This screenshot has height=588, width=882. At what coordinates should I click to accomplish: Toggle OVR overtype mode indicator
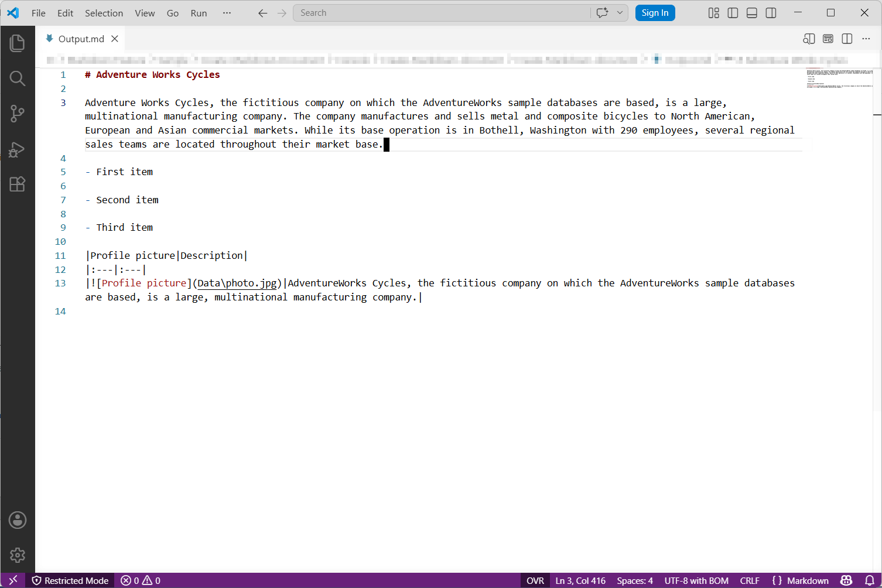point(535,580)
